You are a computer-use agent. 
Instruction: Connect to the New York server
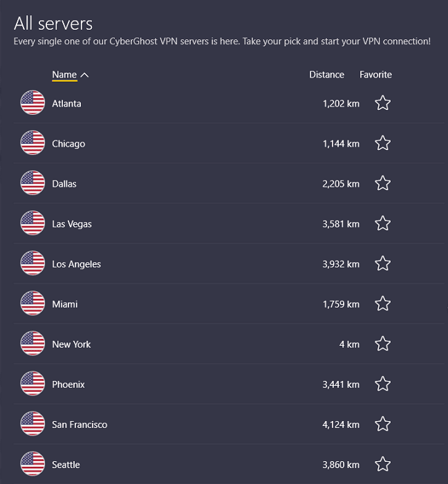71,344
